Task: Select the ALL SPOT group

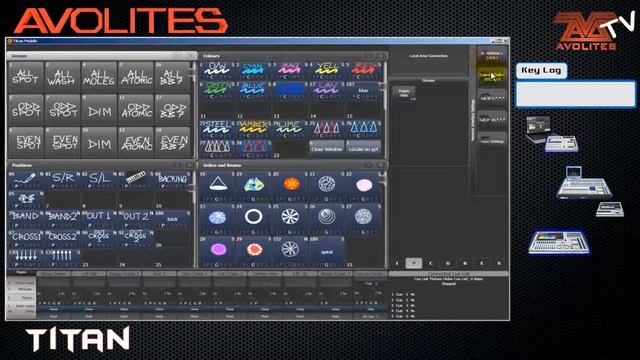Action: [x=26, y=77]
